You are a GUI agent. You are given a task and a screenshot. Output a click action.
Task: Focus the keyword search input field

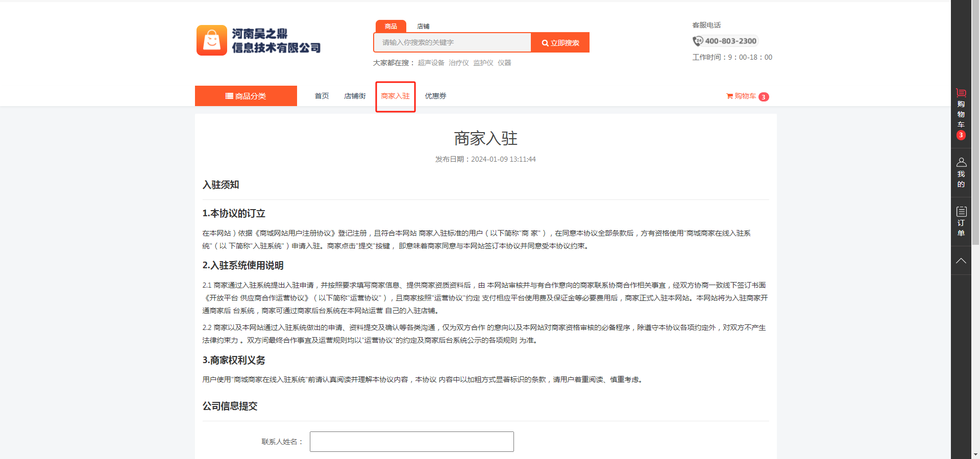(x=452, y=42)
